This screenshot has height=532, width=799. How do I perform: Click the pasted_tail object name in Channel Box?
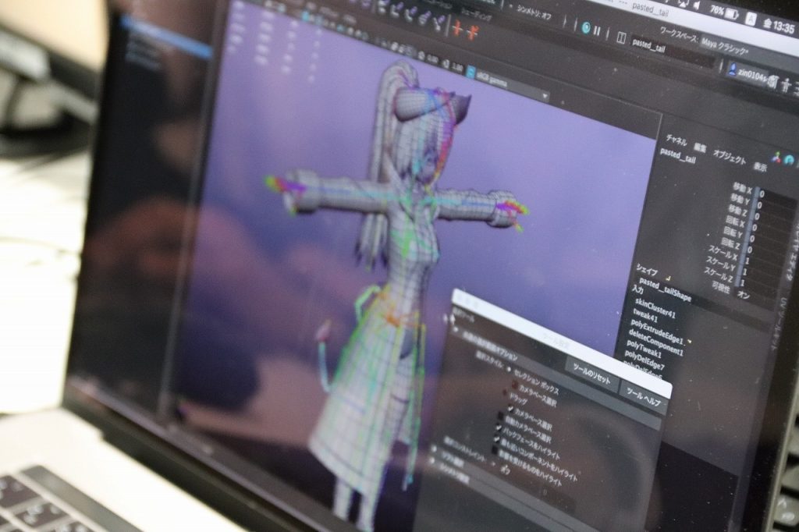[x=678, y=155]
